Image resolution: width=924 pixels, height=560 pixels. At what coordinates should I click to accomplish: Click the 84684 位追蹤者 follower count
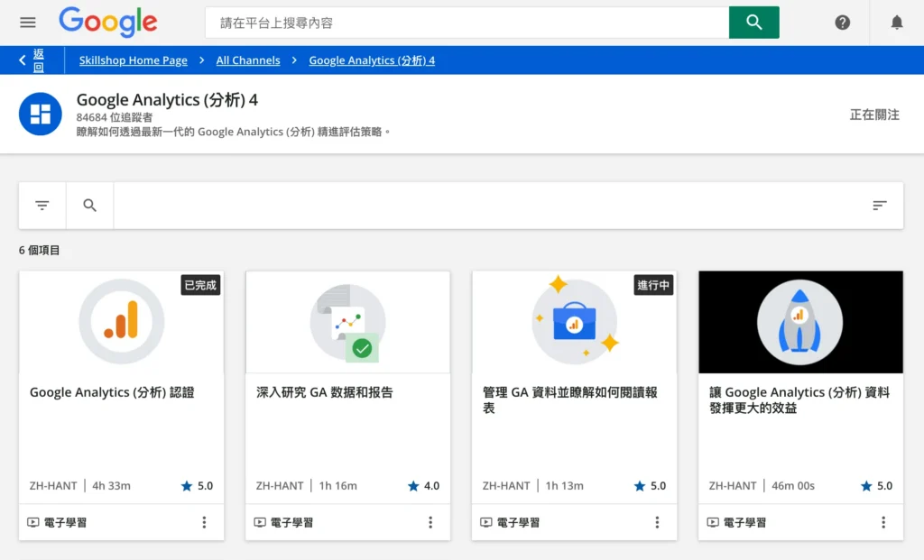(x=115, y=117)
